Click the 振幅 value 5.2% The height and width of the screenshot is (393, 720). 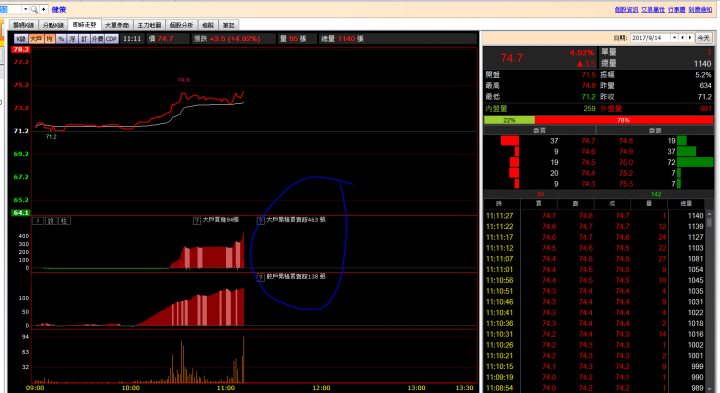click(x=703, y=75)
